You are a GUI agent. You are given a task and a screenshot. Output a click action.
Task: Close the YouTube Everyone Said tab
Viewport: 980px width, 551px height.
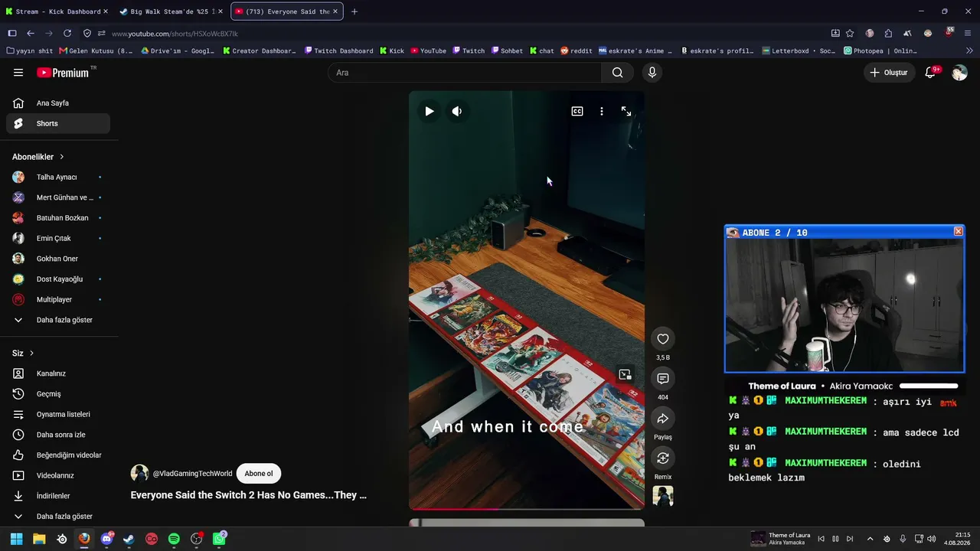pyautogui.click(x=335, y=11)
